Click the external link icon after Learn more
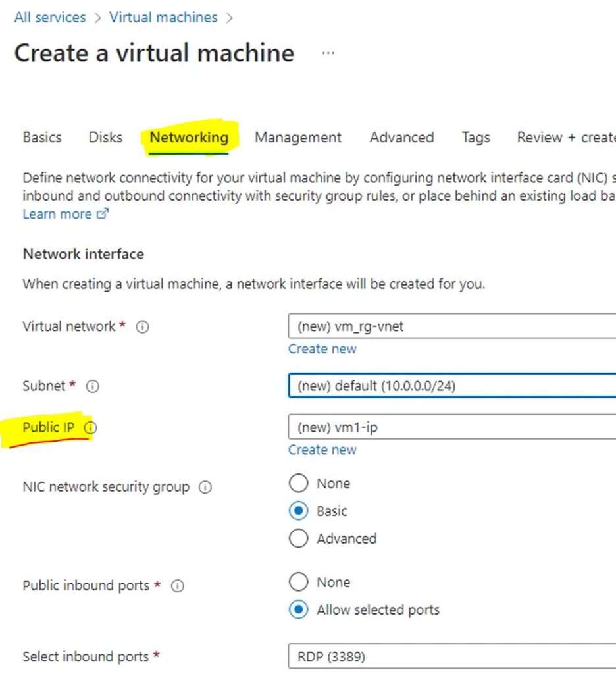 coord(102,213)
